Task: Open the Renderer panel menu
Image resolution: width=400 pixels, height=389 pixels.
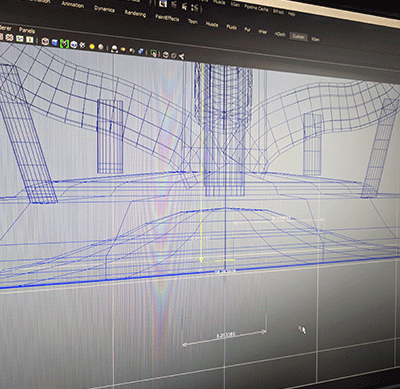Action: point(5,28)
